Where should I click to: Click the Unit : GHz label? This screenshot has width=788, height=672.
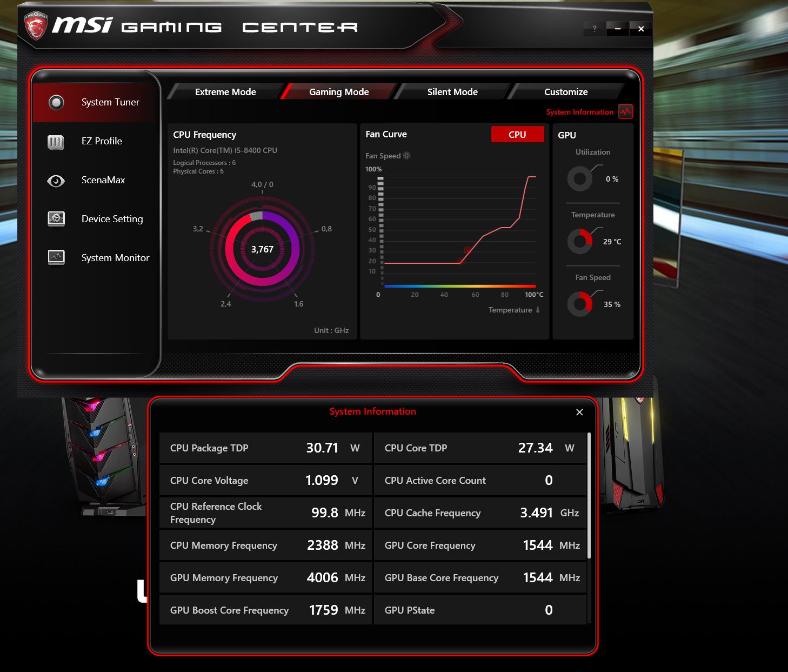point(331,330)
